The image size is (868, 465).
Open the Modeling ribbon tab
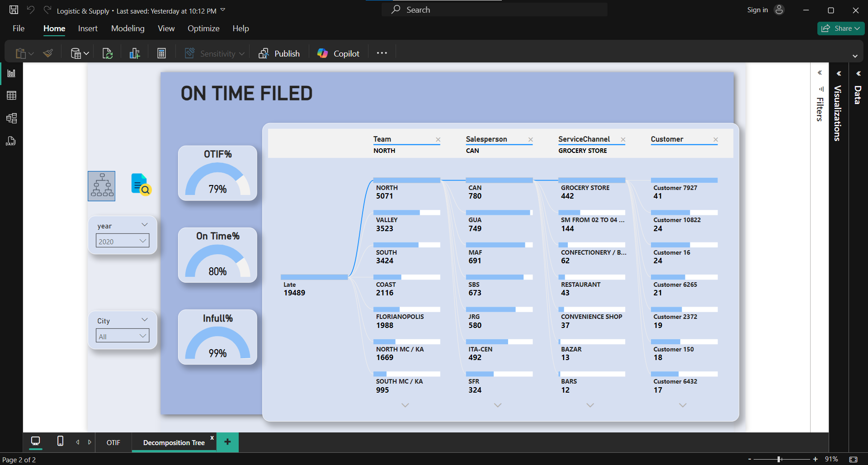click(128, 28)
